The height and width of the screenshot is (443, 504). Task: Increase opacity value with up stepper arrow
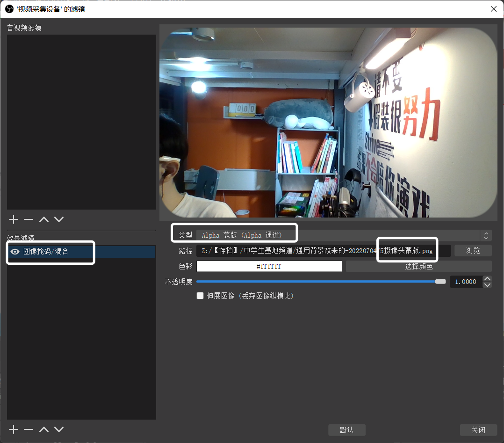[x=488, y=279]
